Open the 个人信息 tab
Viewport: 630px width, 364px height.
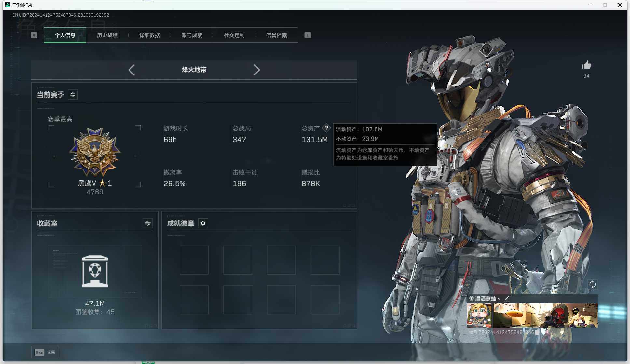point(65,35)
